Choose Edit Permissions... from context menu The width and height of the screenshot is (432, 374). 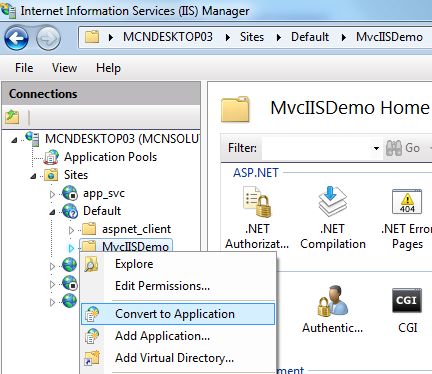click(x=178, y=286)
